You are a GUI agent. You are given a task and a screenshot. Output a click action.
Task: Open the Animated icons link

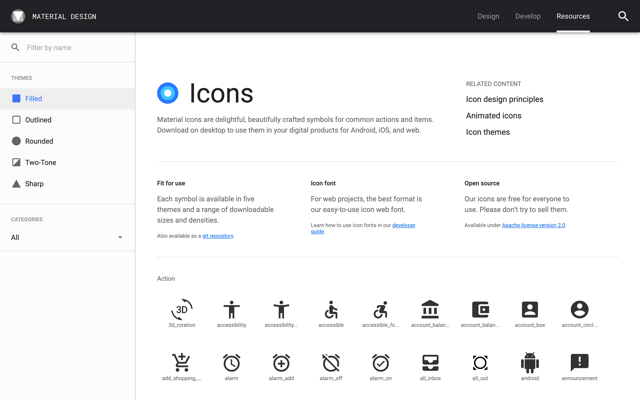tap(493, 116)
